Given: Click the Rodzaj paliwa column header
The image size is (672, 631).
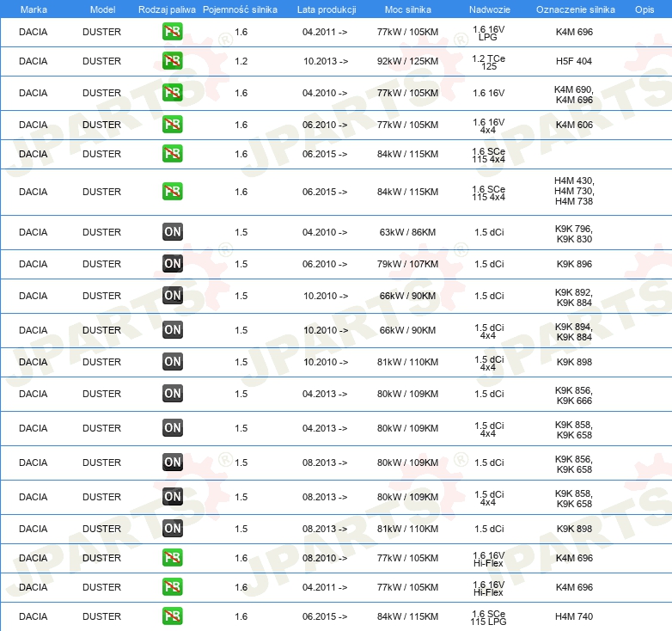Looking at the screenshot, I should [167, 9].
